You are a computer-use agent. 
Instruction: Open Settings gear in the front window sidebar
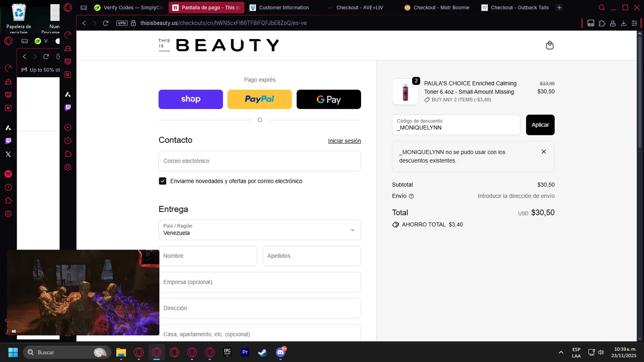[68, 167]
